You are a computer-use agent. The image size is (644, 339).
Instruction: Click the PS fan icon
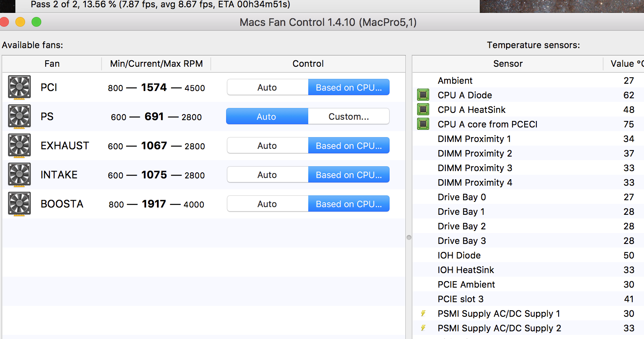click(x=19, y=117)
